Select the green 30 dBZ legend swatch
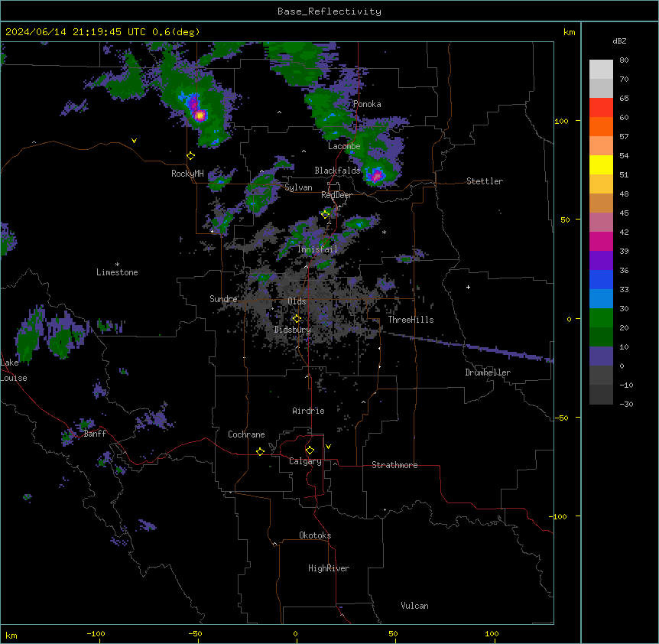The width and height of the screenshot is (659, 644). [601, 318]
